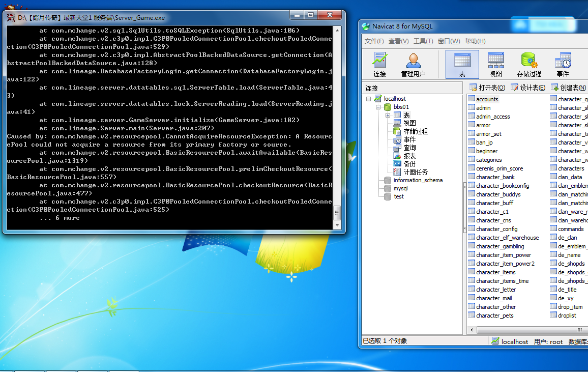Select cerenis_orim_score table
588x372 pixels.
click(499, 168)
